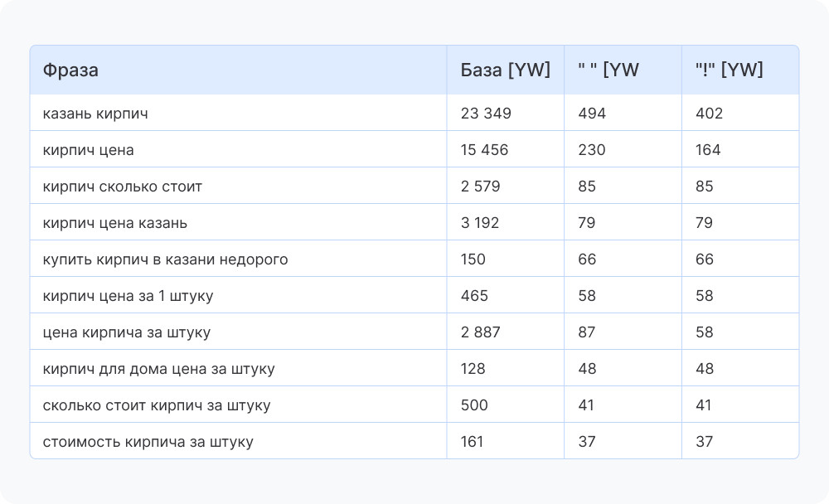Click стоимость кирпича за штуку phrase
This screenshot has height=504, width=829.
click(148, 442)
